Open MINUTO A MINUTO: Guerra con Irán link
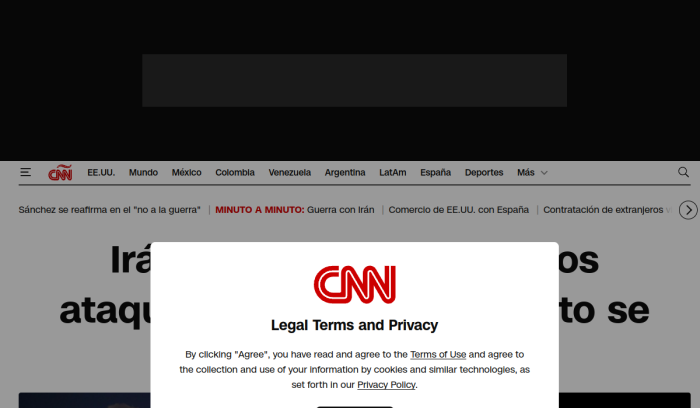Screen dimensions: 700x408 pos(295,210)
